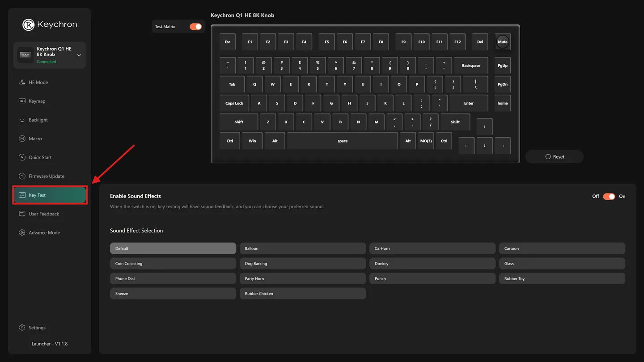
Task: Click the Mute knob on keyboard
Action: [503, 42]
